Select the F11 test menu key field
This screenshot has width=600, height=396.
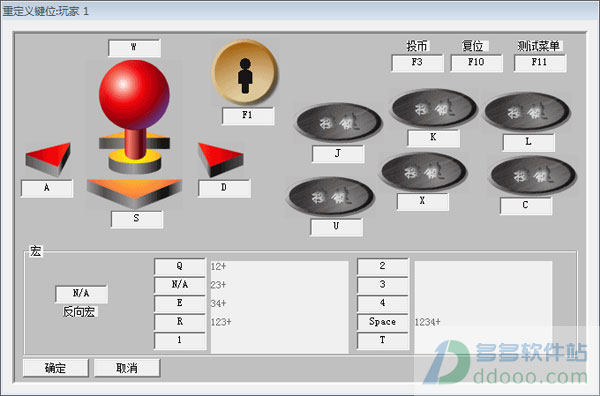tap(540, 63)
